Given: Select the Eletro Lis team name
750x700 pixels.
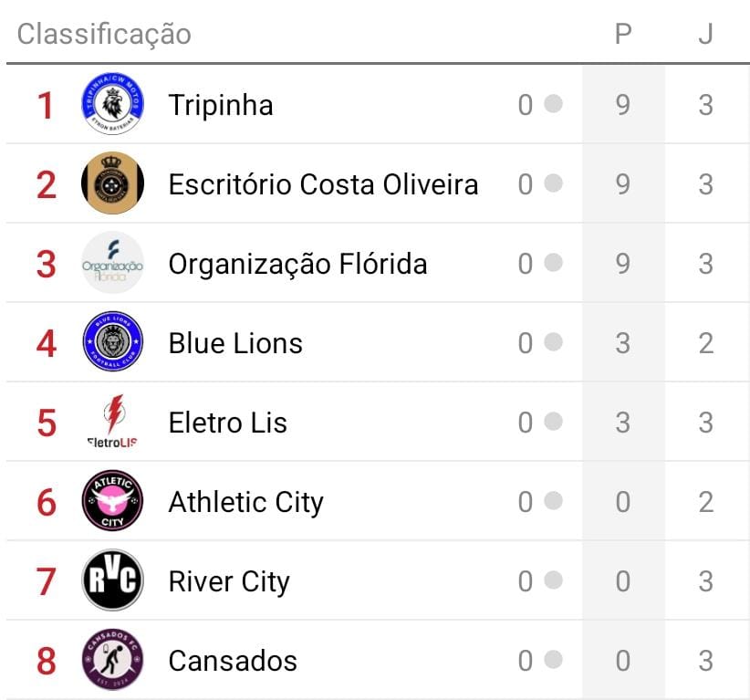Looking at the screenshot, I should click(227, 423).
